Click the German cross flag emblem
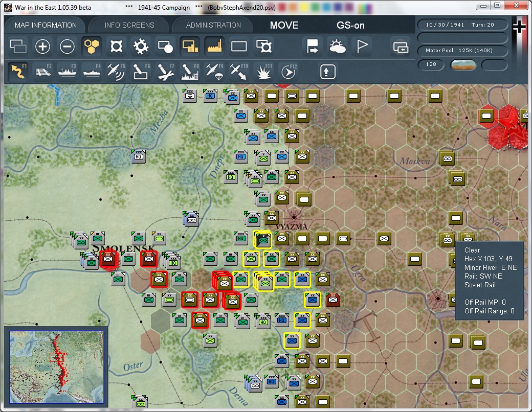This screenshot has height=412, width=532. (519, 27)
